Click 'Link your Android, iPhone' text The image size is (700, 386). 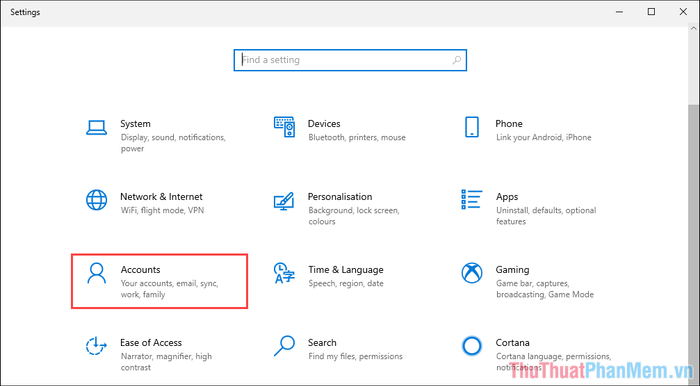coord(543,137)
